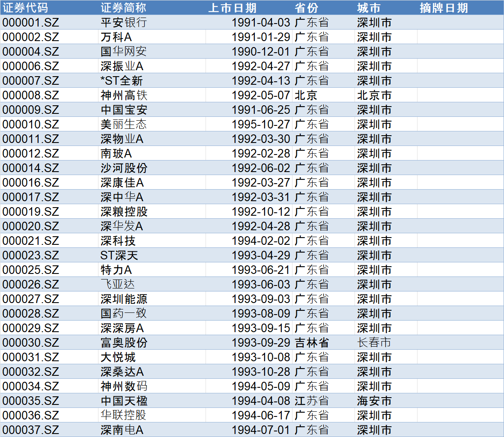Select the 深粮控股 cell

pos(152,211)
